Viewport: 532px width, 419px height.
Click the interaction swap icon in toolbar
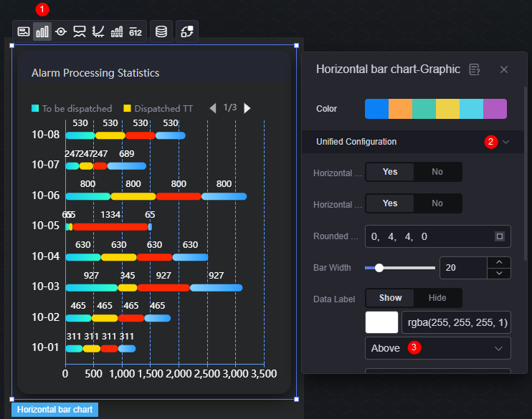tap(187, 32)
